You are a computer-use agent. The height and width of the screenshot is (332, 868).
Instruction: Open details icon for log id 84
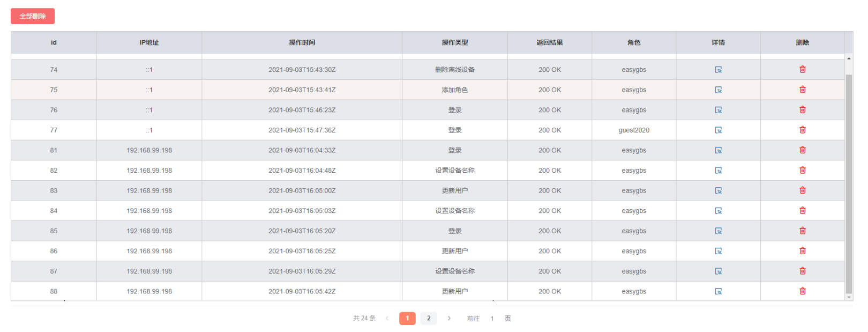point(718,211)
